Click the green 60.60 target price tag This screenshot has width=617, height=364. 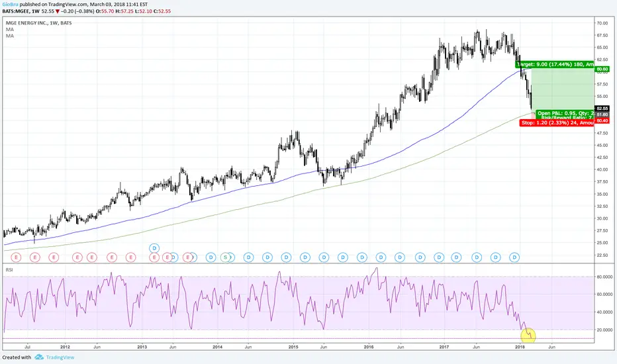pos(602,69)
